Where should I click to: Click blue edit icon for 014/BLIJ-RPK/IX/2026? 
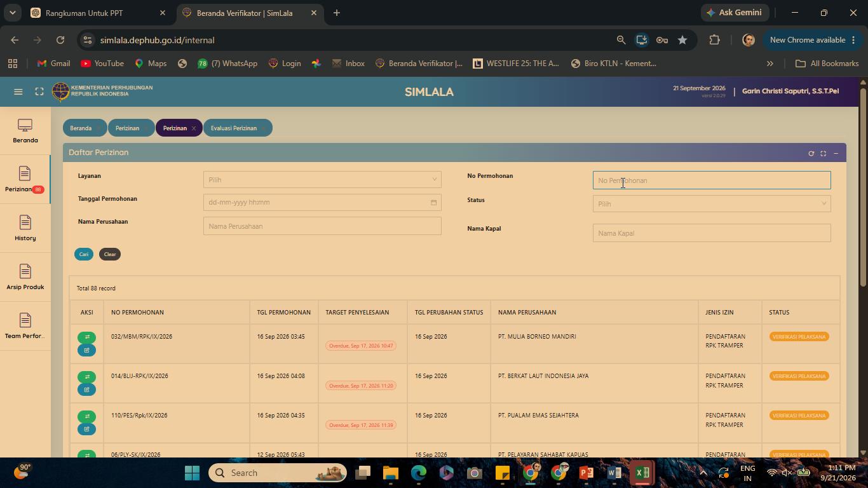coord(86,390)
